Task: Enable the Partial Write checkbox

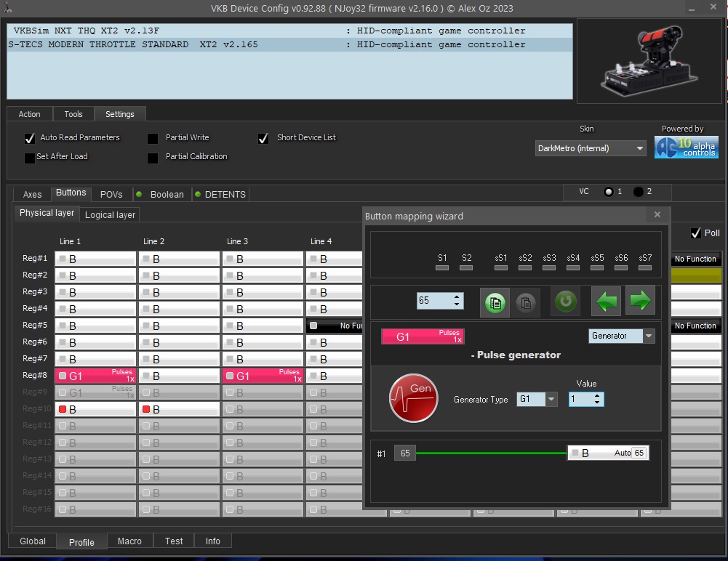Action: click(153, 138)
